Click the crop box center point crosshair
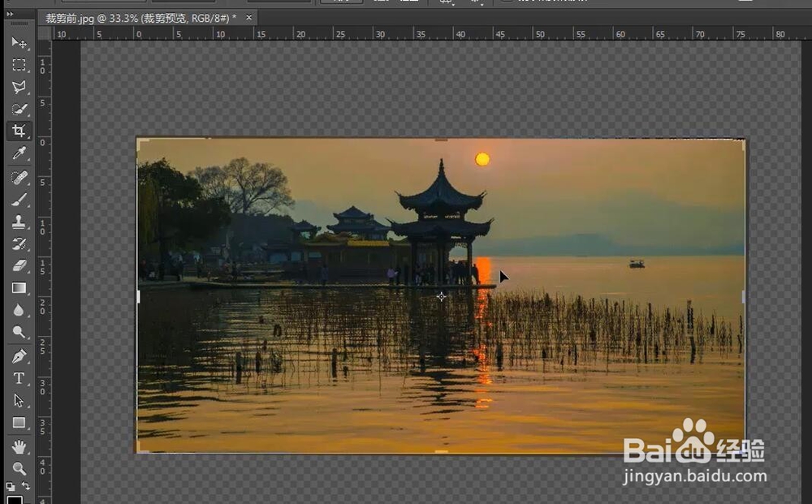 coord(441,296)
